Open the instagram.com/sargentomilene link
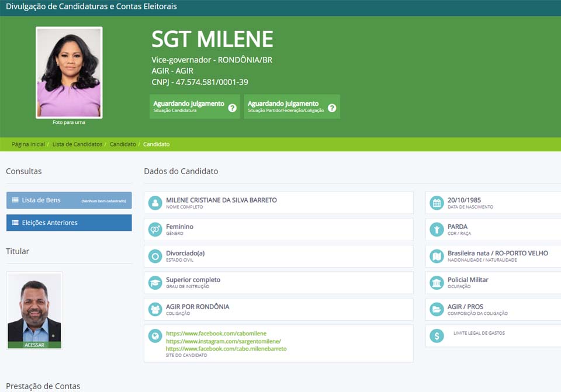The image size is (561, 392). (x=223, y=341)
